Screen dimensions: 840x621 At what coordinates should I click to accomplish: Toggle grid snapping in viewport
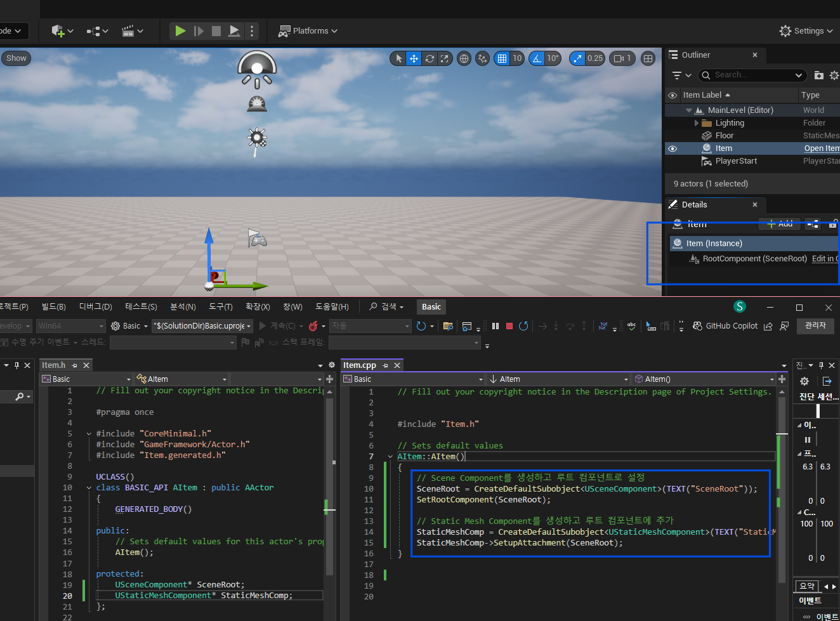click(x=502, y=58)
